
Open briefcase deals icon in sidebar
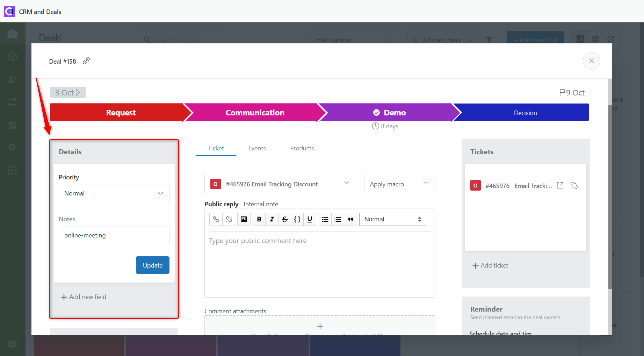[12, 34]
